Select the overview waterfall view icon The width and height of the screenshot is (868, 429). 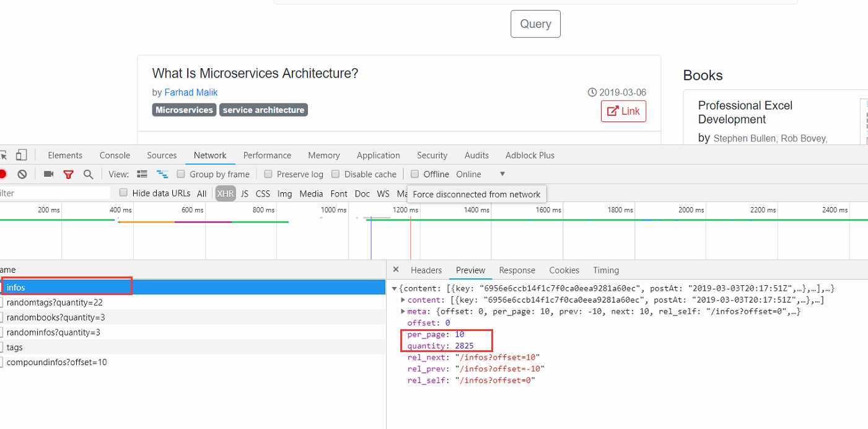[162, 174]
